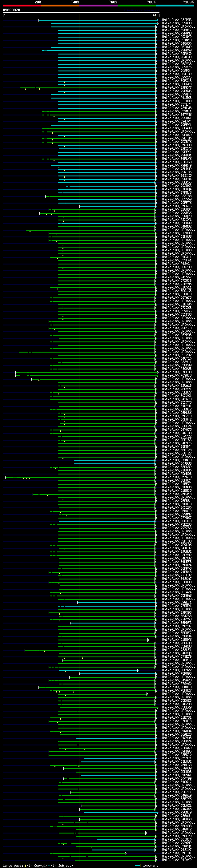Click the green 60-80% identity legend segment
The height and width of the screenshot is (868, 197).
tap(137, 6)
